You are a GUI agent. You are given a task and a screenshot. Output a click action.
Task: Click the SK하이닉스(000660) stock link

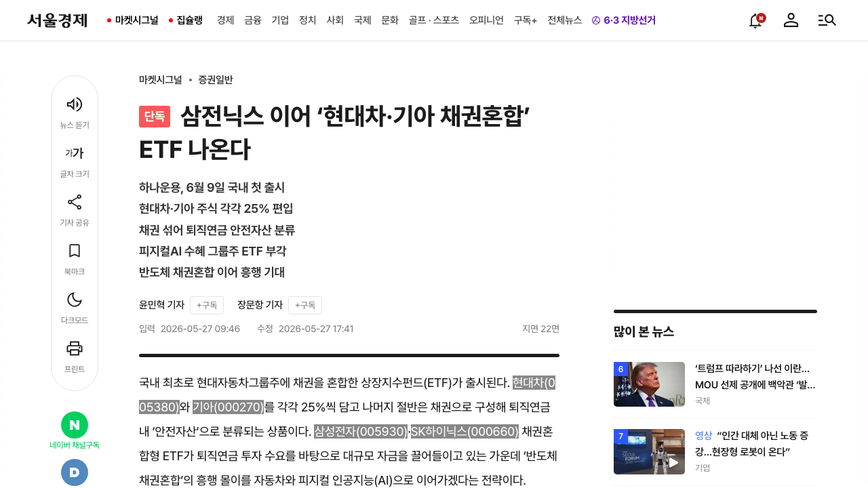(x=465, y=431)
